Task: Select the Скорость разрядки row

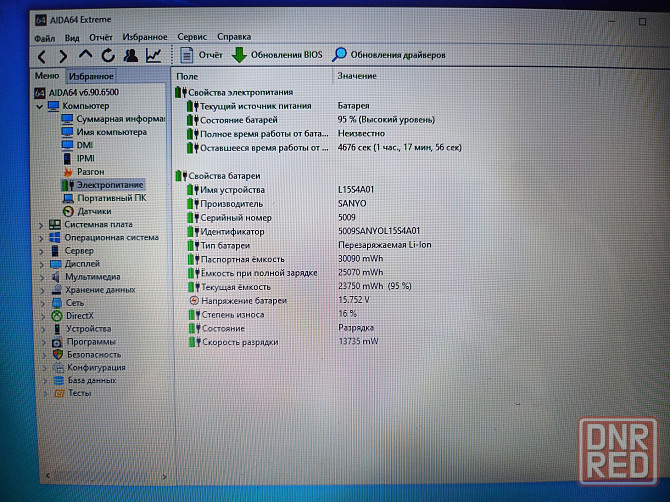Action: pyautogui.click(x=284, y=342)
